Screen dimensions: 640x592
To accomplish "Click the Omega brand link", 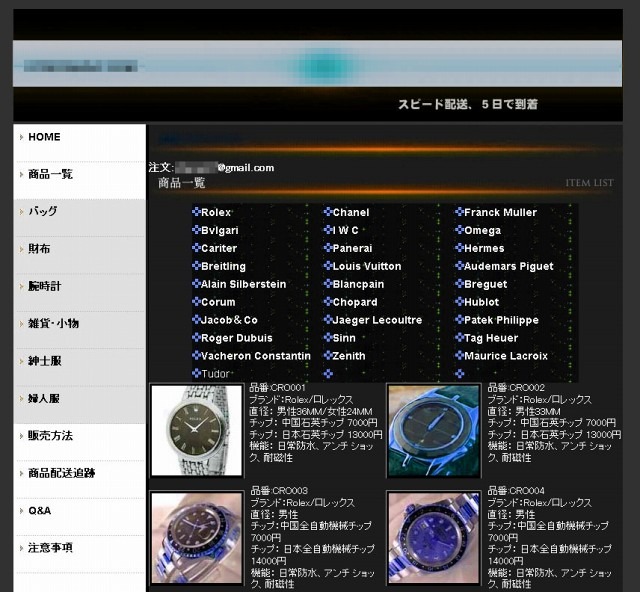I will tap(482, 230).
